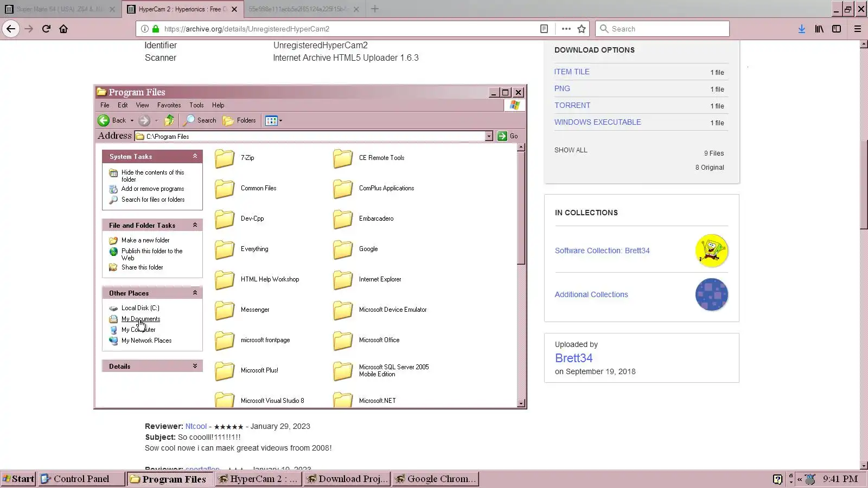Focus the Firefox Search field
This screenshot has width=868, height=488.
click(662, 29)
